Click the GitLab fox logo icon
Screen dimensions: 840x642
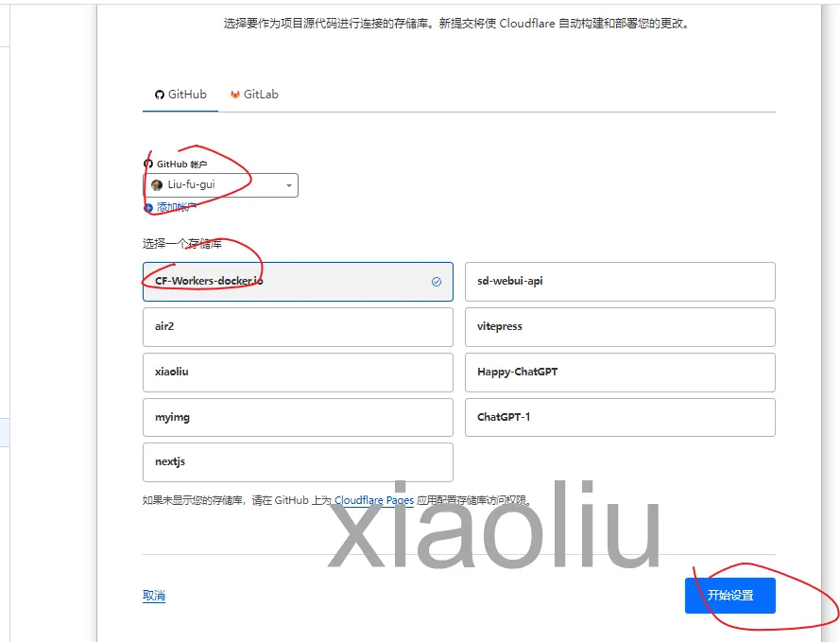(x=234, y=95)
